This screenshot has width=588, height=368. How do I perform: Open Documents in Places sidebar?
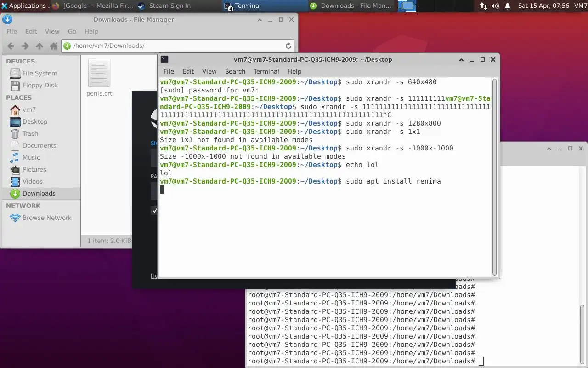(40, 145)
